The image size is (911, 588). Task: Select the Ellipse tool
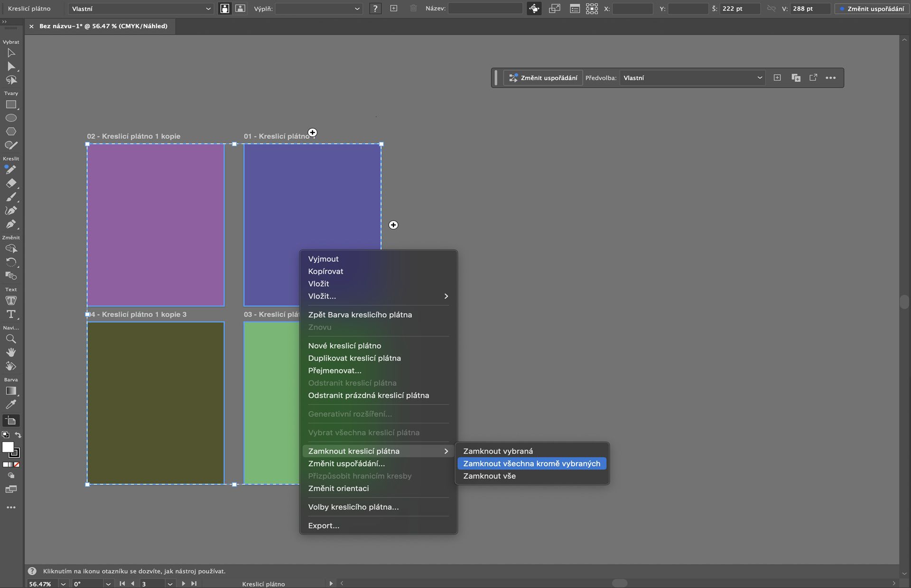click(11, 118)
